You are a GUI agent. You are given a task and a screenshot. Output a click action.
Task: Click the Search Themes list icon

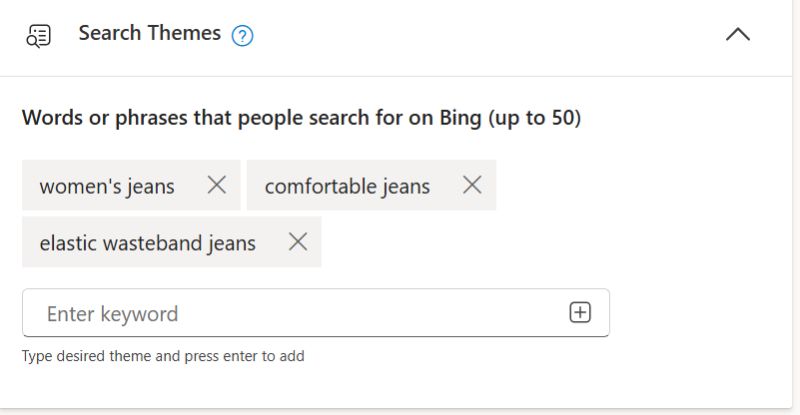coord(38,35)
